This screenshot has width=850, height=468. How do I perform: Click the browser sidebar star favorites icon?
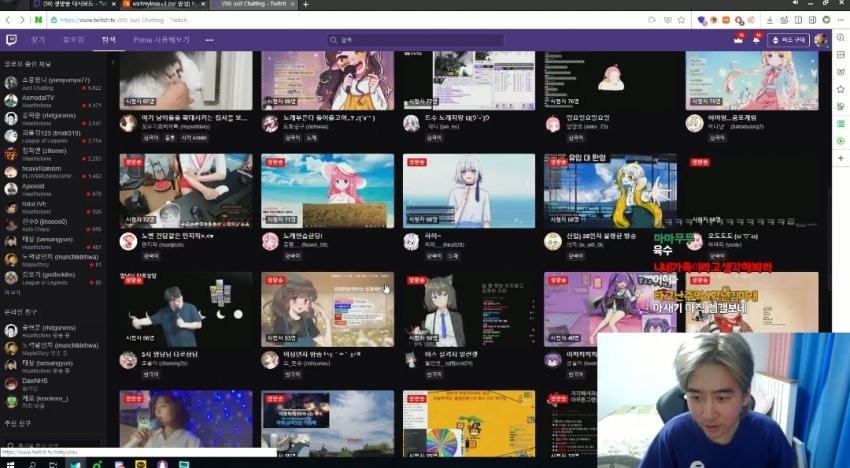coord(841,89)
